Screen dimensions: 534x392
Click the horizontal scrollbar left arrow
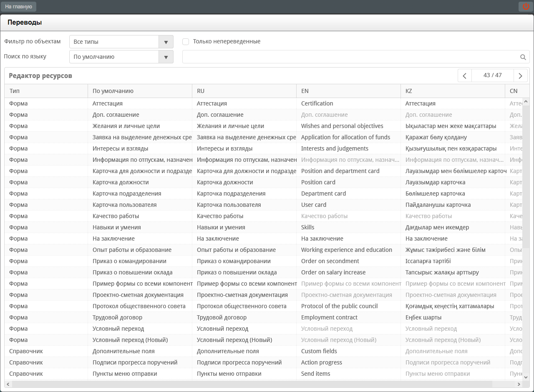pos(8,384)
